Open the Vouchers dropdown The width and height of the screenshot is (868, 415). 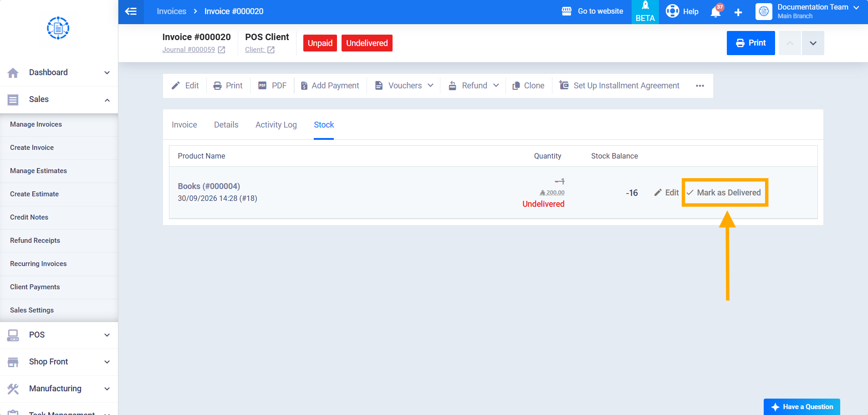[404, 86]
